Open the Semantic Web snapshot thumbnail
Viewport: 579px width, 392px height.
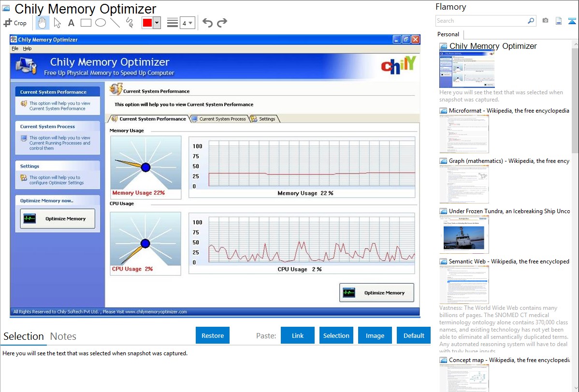coord(464,285)
